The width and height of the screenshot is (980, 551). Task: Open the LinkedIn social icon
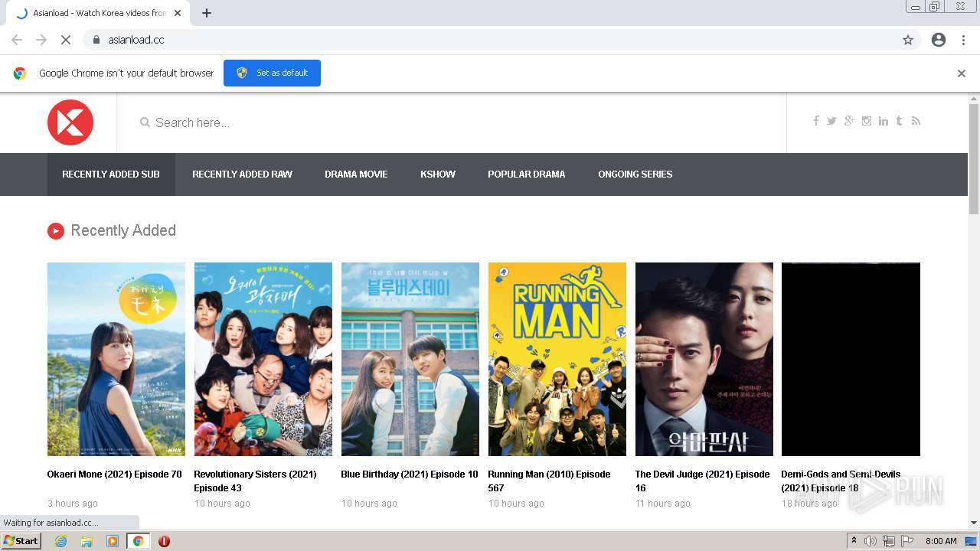coord(884,121)
